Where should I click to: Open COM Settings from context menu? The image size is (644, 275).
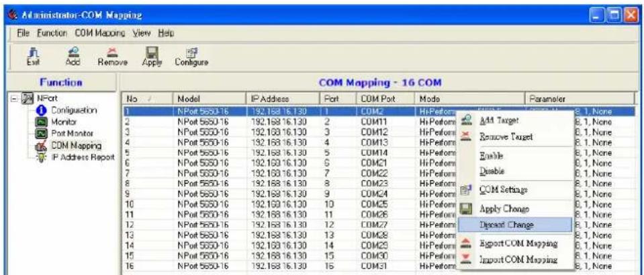(515, 190)
